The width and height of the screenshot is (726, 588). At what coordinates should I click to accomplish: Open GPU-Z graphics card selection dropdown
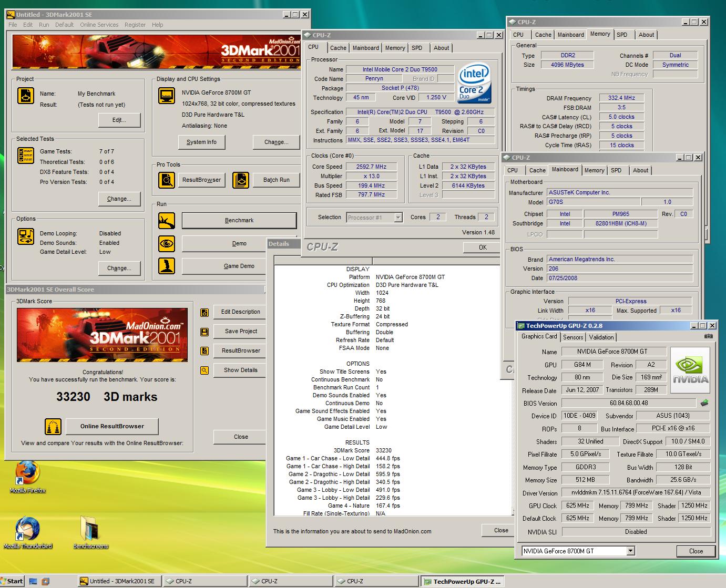pos(631,551)
